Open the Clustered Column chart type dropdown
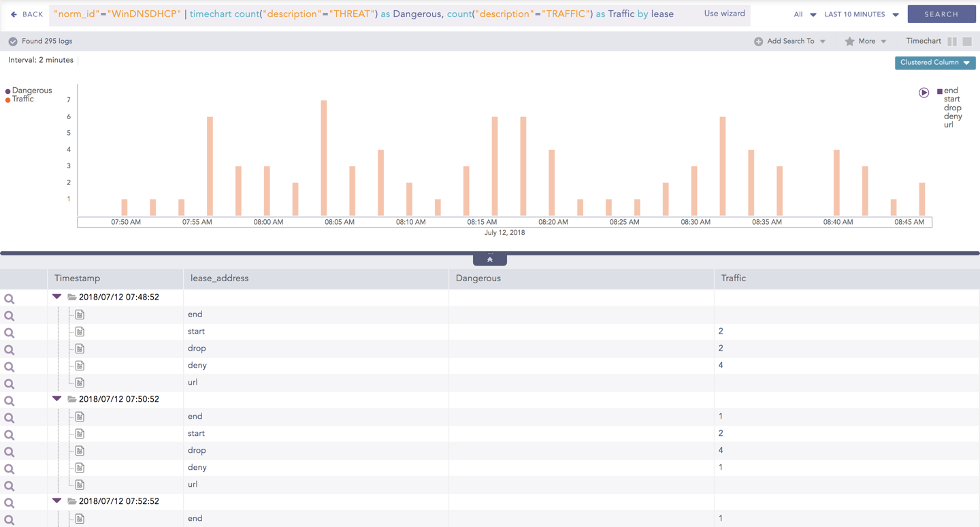This screenshot has height=527, width=980. [935, 62]
